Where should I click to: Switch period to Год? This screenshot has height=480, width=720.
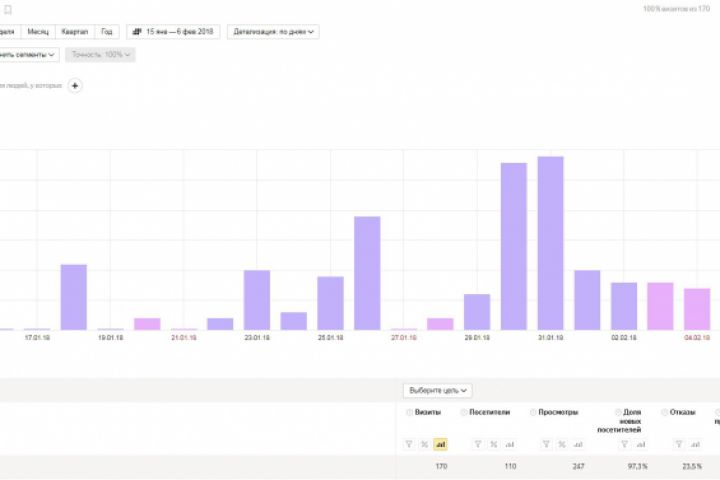(107, 32)
